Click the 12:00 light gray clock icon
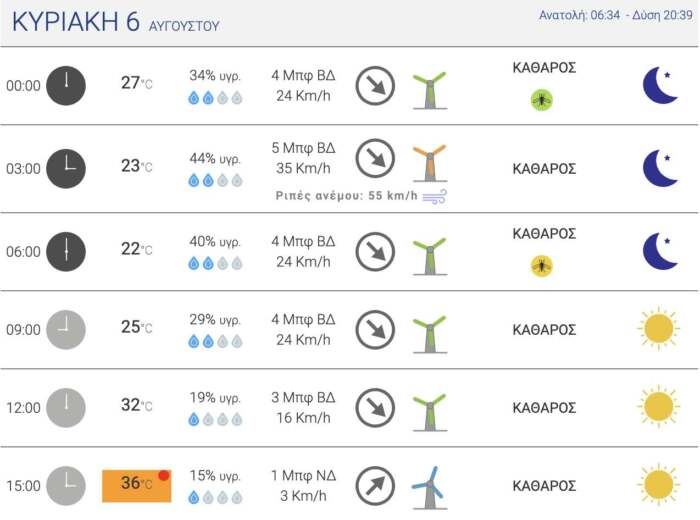This screenshot has width=700, height=520. tap(66, 408)
